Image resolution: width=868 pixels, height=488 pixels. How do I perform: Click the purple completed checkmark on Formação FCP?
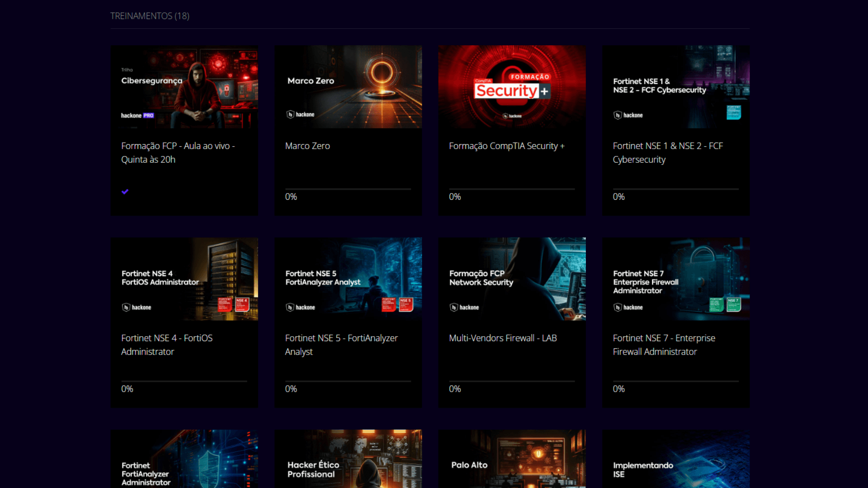click(125, 192)
